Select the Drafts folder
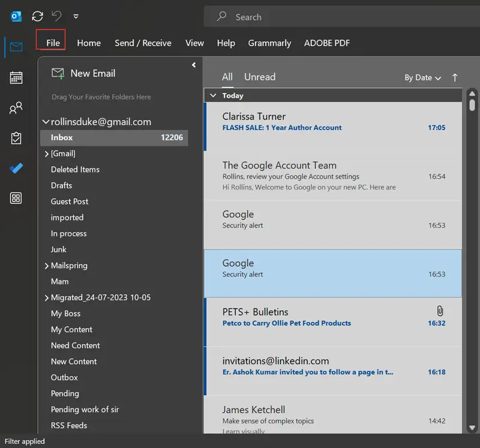 pyautogui.click(x=61, y=185)
